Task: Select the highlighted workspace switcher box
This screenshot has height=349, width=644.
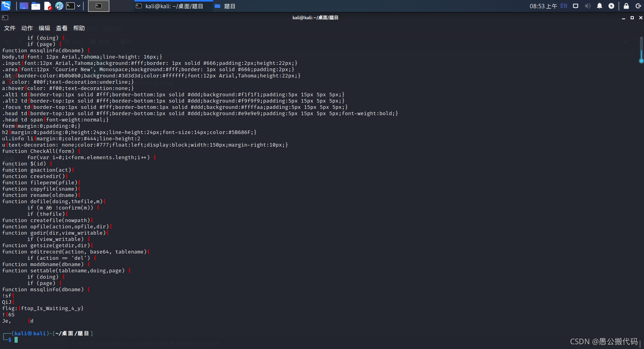Action: click(x=99, y=6)
